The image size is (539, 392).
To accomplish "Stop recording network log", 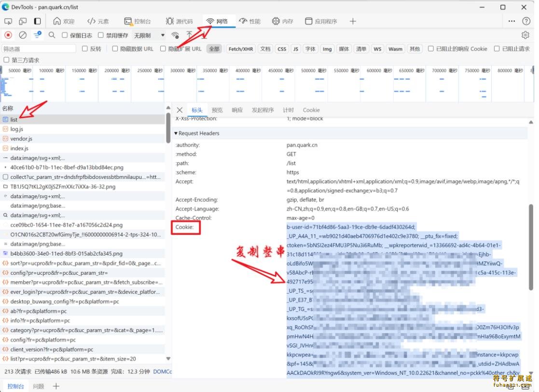I will [x=8, y=35].
